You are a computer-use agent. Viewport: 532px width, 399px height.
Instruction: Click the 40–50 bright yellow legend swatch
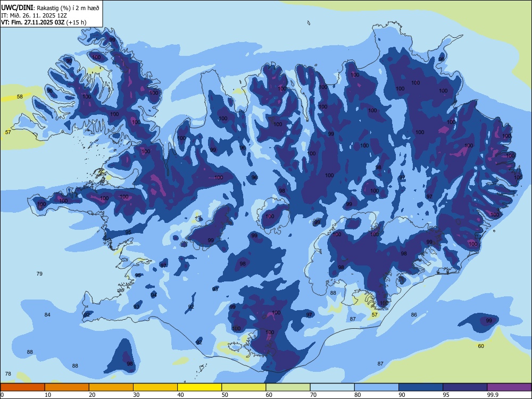click(199, 387)
